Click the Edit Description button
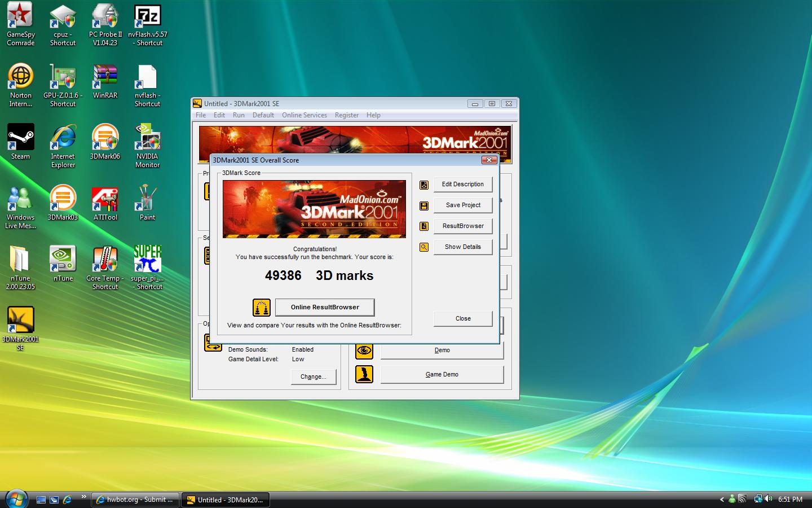Viewport: 812px width, 508px height. click(463, 185)
